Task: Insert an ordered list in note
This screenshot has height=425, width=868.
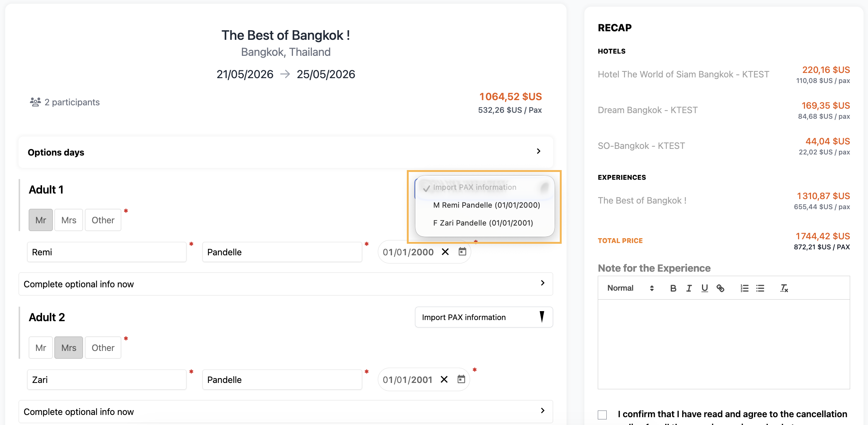Action: click(744, 288)
